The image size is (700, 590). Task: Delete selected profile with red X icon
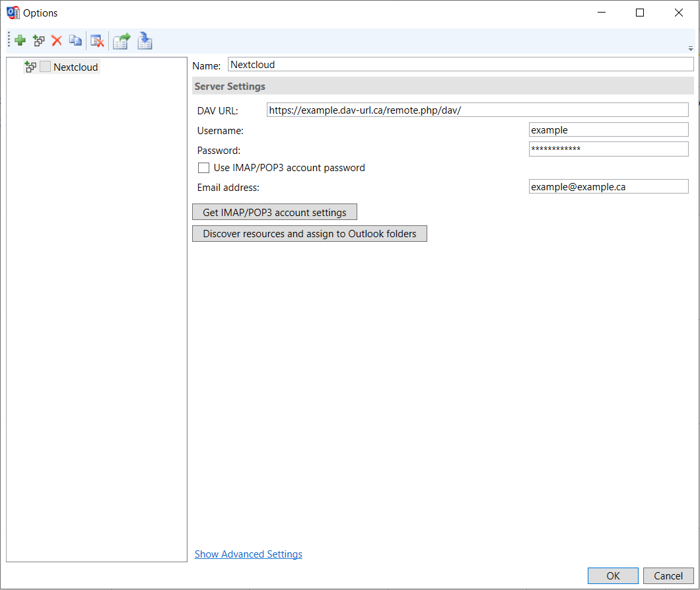point(57,41)
